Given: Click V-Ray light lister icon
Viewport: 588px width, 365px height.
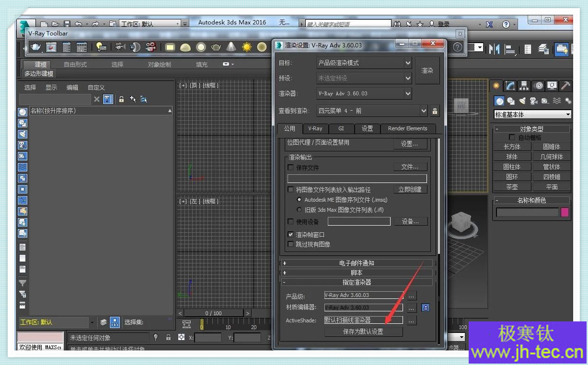Looking at the screenshot, I should (101, 47).
